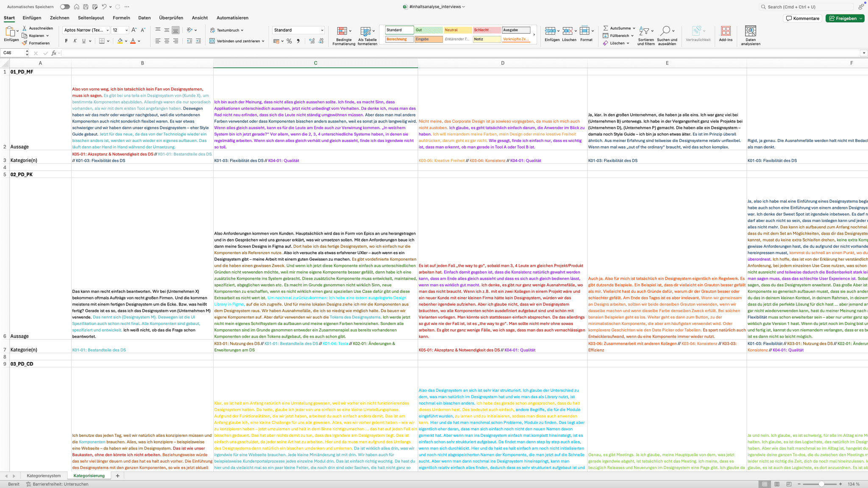Click the Kommentare button
Image resolution: width=868 pixels, height=488 pixels.
pos(803,18)
